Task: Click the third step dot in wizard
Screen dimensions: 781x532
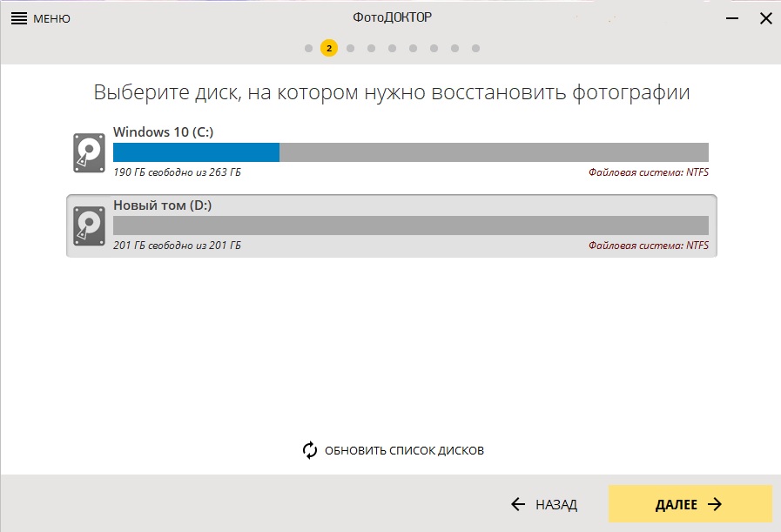Action: [350, 48]
